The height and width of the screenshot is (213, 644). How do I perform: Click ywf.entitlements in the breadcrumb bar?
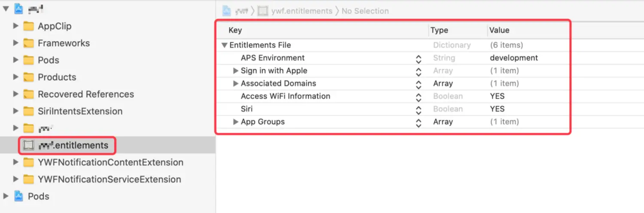(x=301, y=11)
